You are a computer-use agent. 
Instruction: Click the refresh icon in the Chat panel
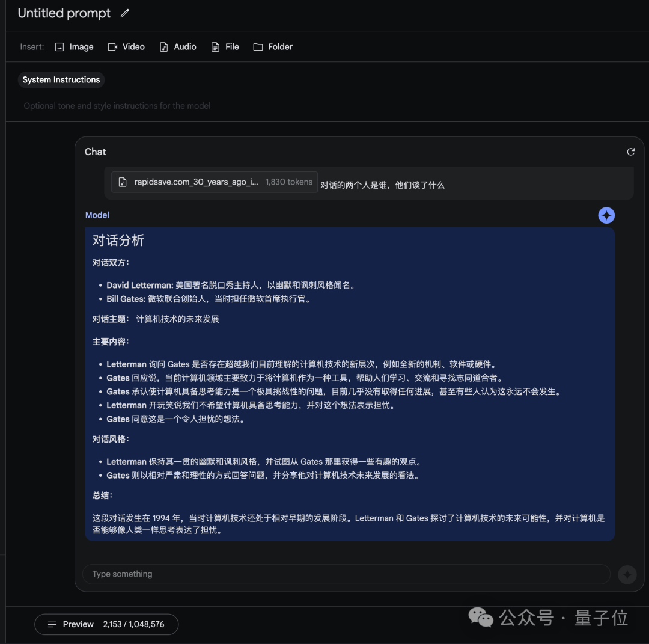(630, 152)
